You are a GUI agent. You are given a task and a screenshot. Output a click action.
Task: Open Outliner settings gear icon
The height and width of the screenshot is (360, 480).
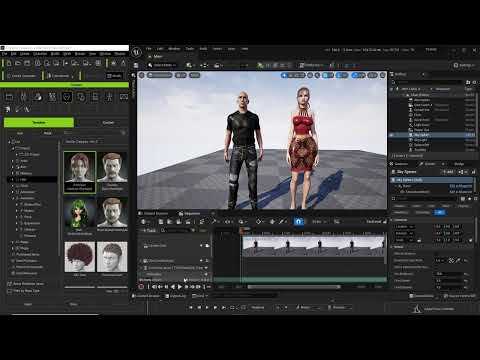pyautogui.click(x=474, y=82)
